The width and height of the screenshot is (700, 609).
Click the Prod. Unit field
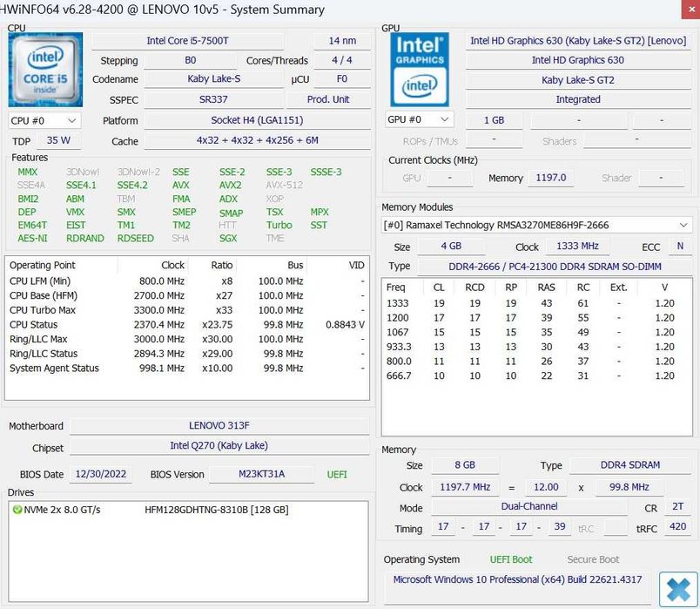pyautogui.click(x=328, y=99)
